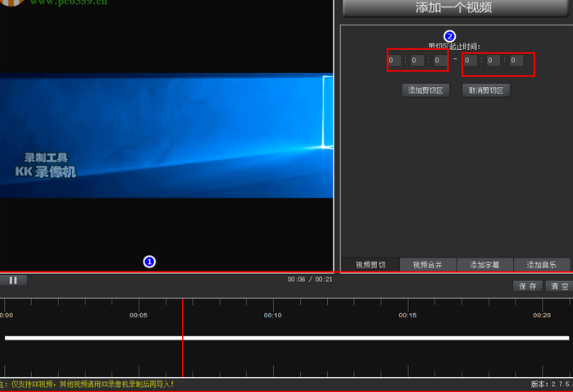Pause the video playback

(13, 280)
